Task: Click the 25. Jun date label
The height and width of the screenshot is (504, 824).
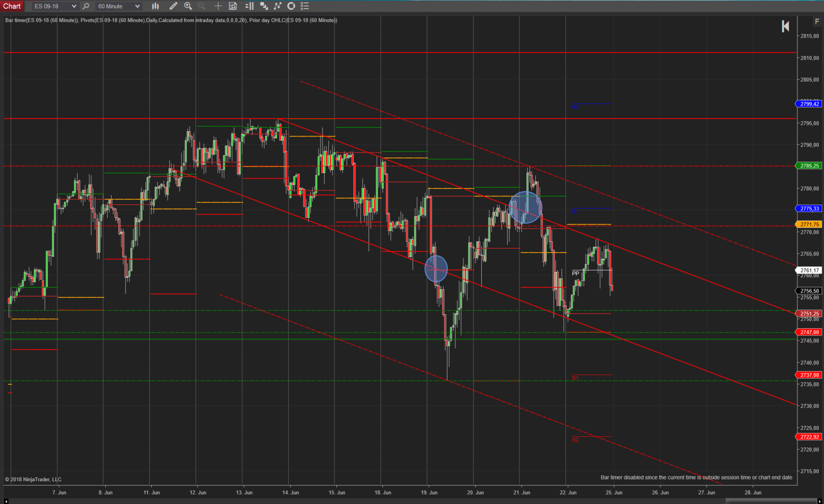Action: click(x=614, y=492)
